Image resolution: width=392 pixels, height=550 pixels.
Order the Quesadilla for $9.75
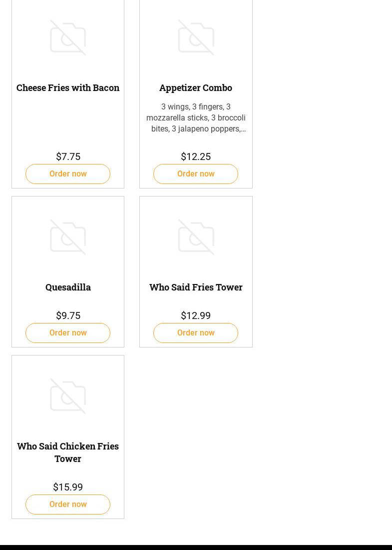(68, 333)
